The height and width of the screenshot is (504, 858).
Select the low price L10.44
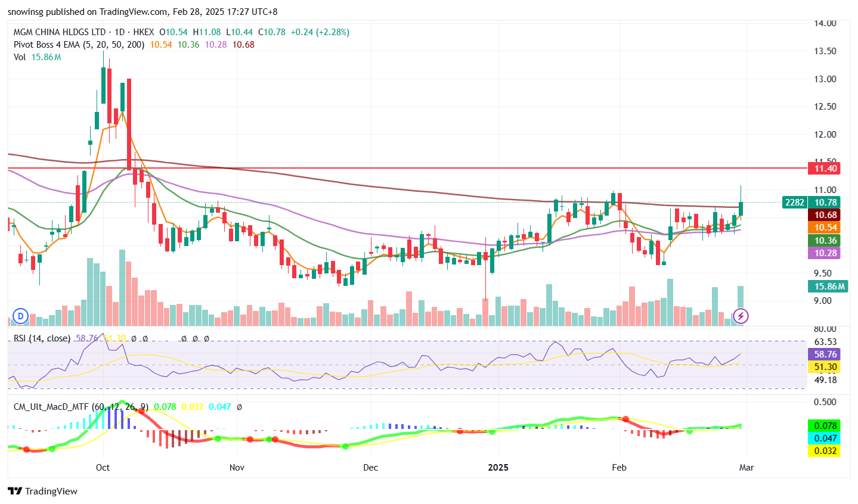239,32
